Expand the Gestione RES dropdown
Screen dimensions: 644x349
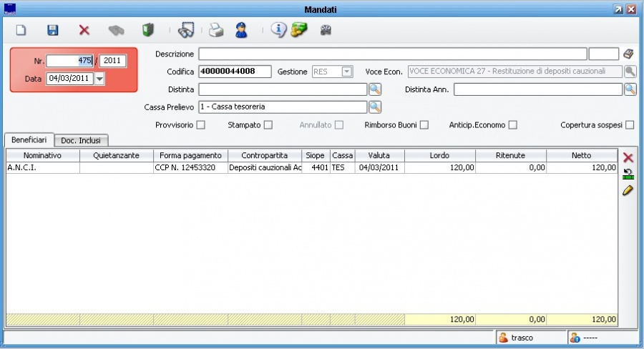[347, 72]
